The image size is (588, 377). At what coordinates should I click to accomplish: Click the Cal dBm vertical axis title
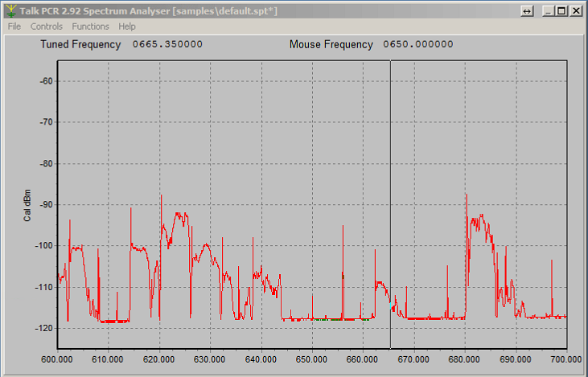(27, 205)
